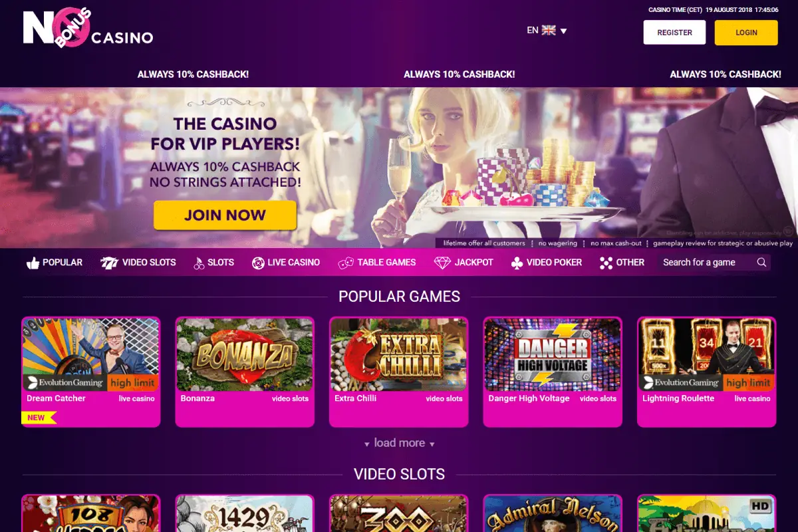Click the Search for a game field
Image resolution: width=798 pixels, height=532 pixels.
[706, 262]
